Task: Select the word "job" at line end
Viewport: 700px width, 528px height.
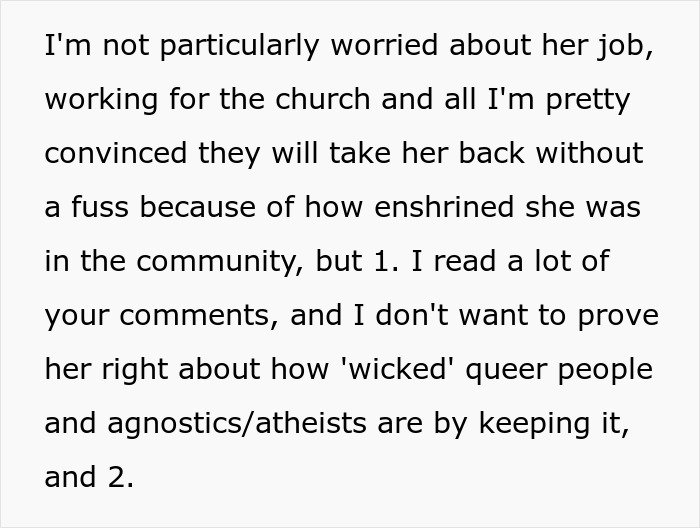Action: (x=629, y=45)
